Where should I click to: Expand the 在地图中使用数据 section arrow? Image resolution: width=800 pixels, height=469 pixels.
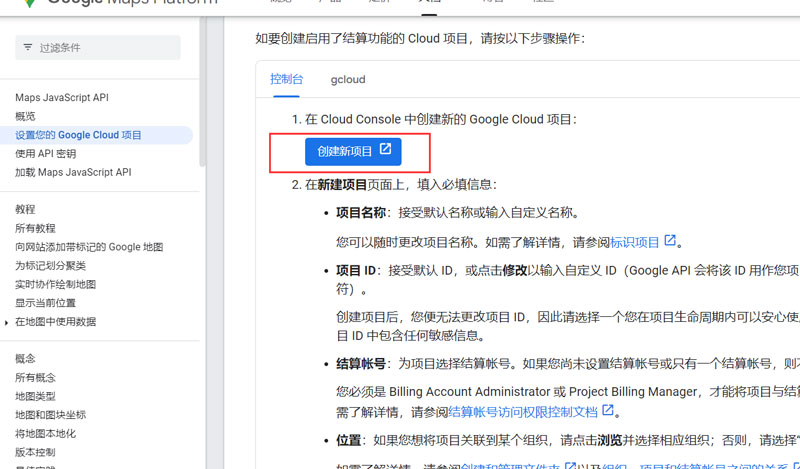(x=7, y=322)
